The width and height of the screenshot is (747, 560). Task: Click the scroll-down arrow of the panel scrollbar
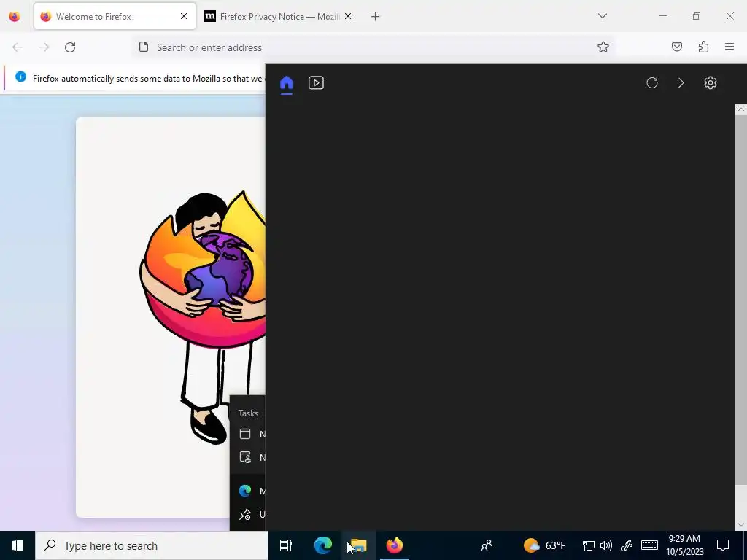pyautogui.click(x=741, y=524)
